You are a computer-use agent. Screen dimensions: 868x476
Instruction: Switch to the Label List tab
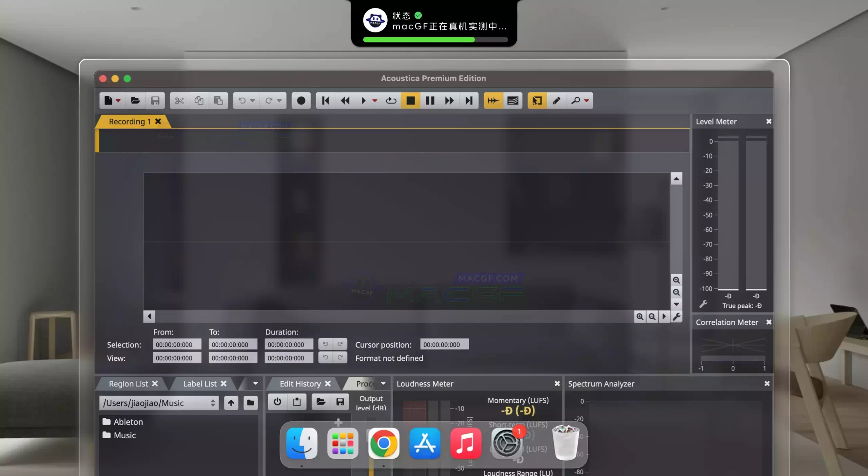(x=200, y=384)
